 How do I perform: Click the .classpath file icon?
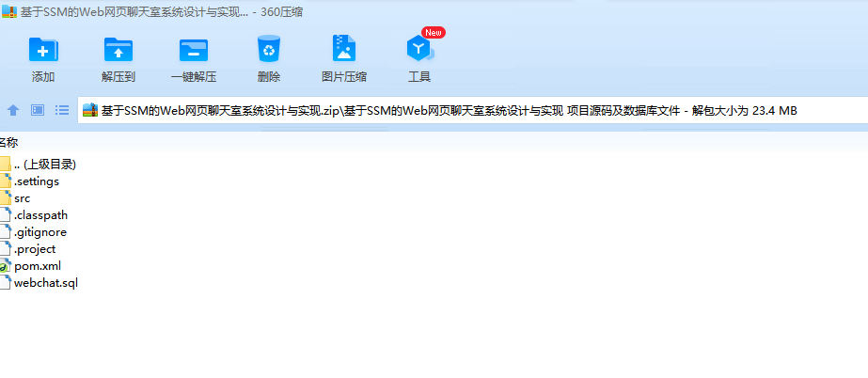(x=5, y=215)
